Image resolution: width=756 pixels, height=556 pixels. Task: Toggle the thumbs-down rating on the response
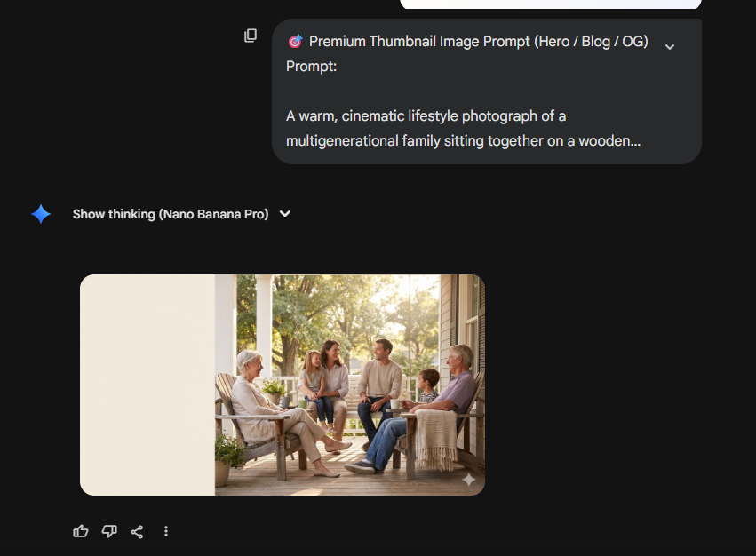pyautogui.click(x=109, y=531)
